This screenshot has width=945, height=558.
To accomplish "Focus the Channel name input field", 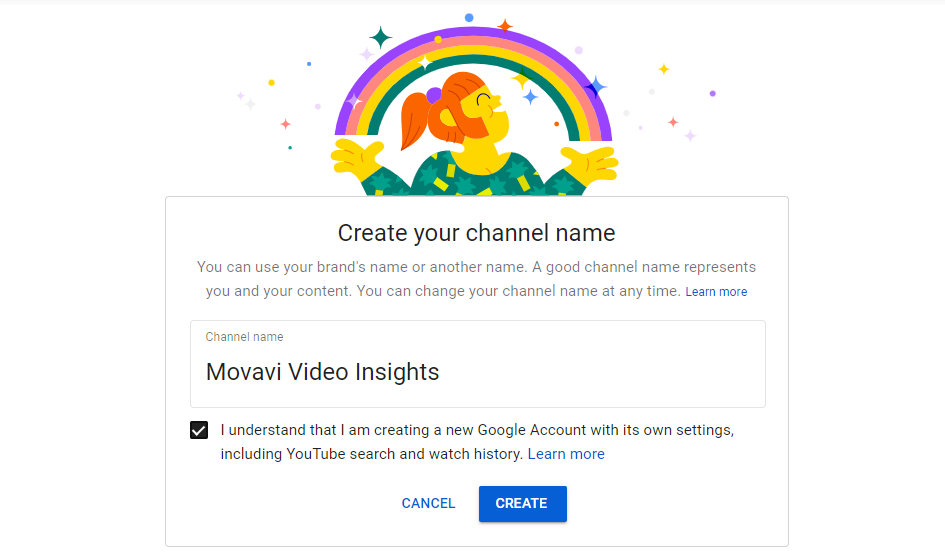I will point(478,364).
